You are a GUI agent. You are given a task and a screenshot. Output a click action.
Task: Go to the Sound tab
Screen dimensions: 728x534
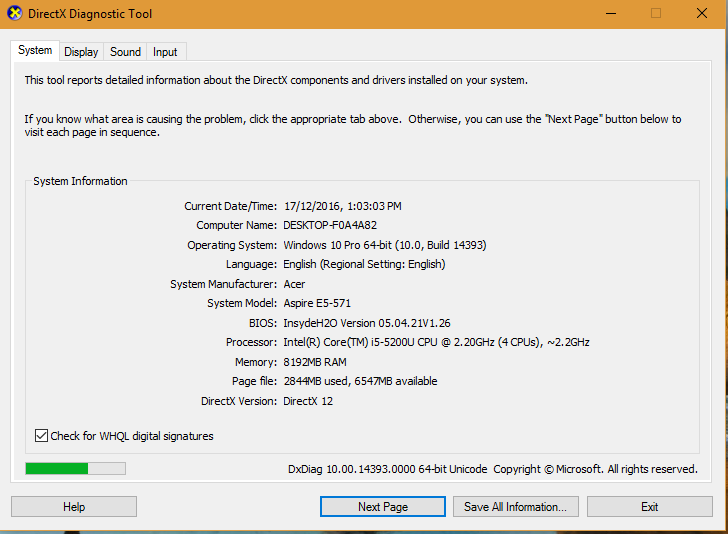click(125, 52)
